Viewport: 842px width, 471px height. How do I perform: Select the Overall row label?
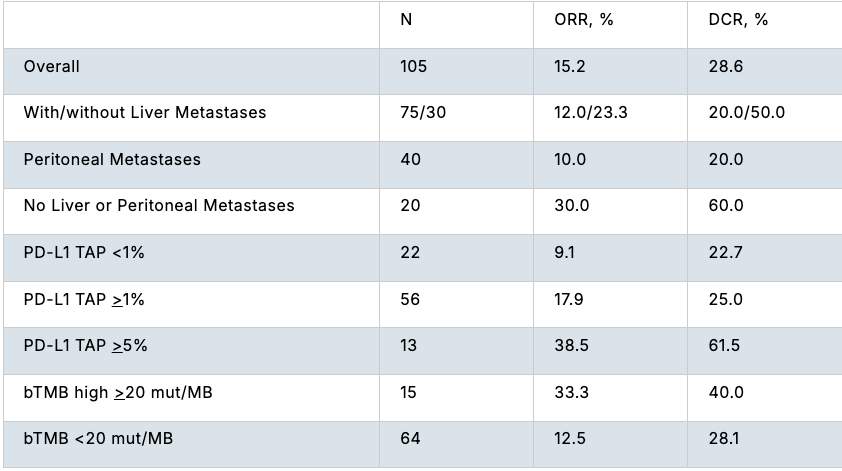click(x=52, y=66)
